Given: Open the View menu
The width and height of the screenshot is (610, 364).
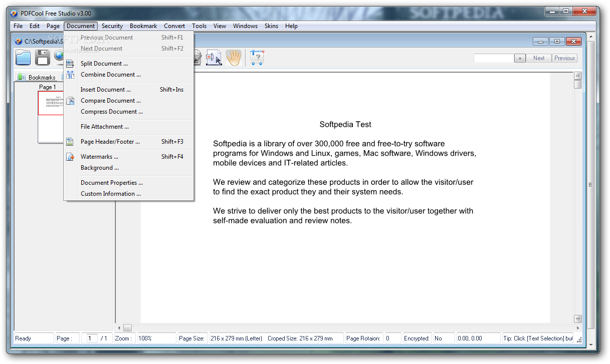Looking at the screenshot, I should [x=220, y=26].
